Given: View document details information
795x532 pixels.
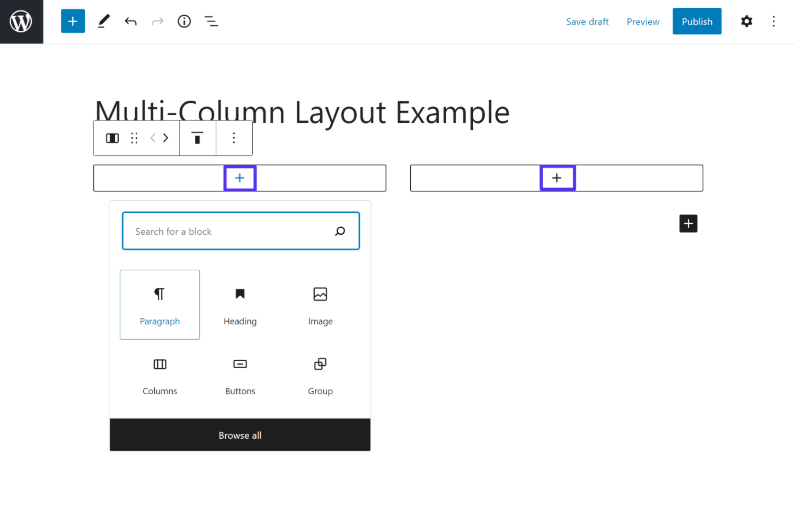Looking at the screenshot, I should (x=184, y=21).
